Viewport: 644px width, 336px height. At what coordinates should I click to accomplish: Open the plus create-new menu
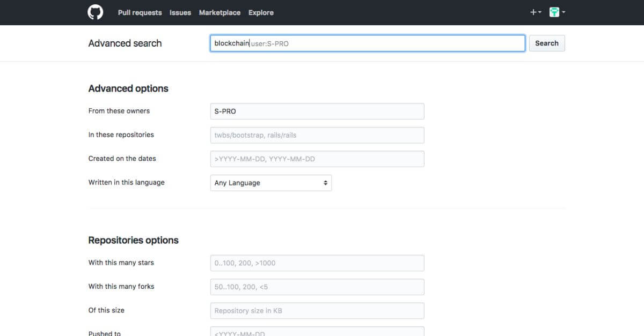click(x=535, y=12)
